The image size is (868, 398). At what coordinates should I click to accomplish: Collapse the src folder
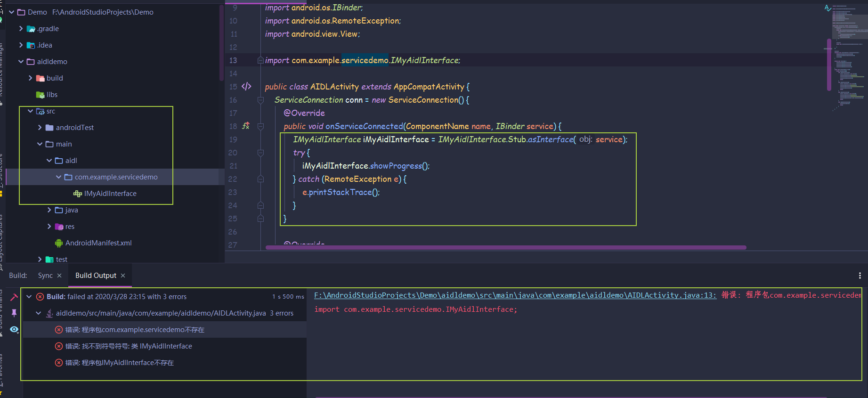pyautogui.click(x=30, y=111)
